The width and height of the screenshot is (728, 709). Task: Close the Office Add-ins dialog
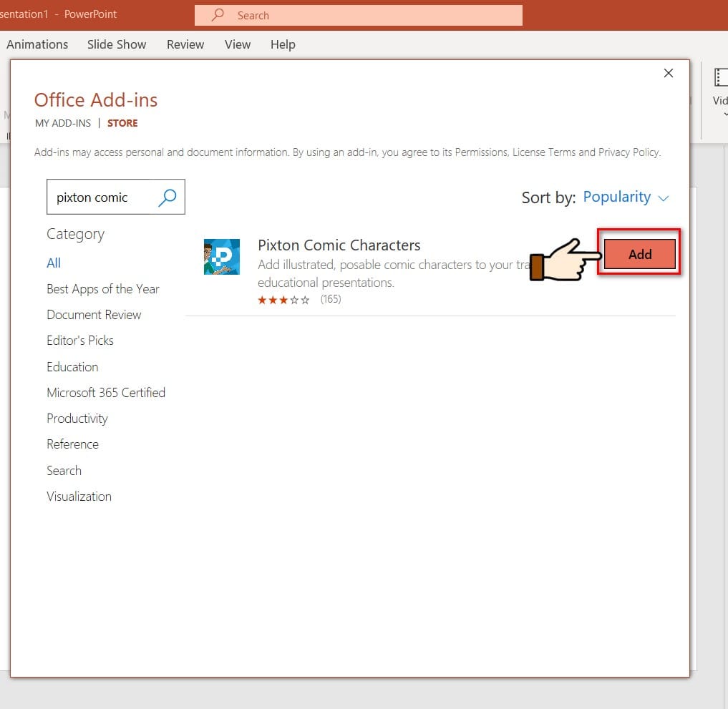668,73
